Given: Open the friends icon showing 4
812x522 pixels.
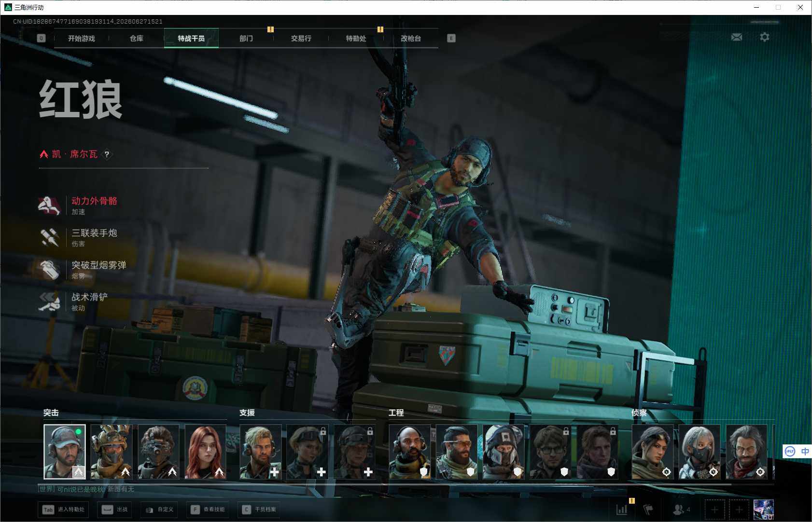Looking at the screenshot, I should coord(681,509).
